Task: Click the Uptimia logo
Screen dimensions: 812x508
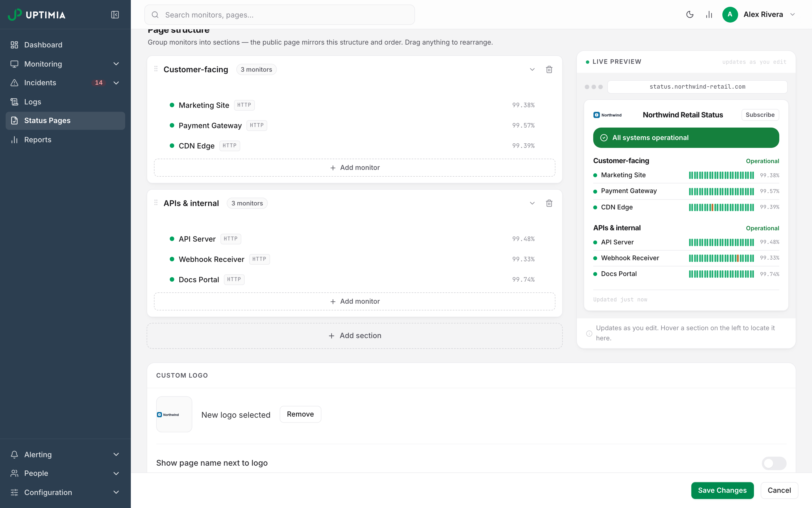Action: (x=37, y=15)
